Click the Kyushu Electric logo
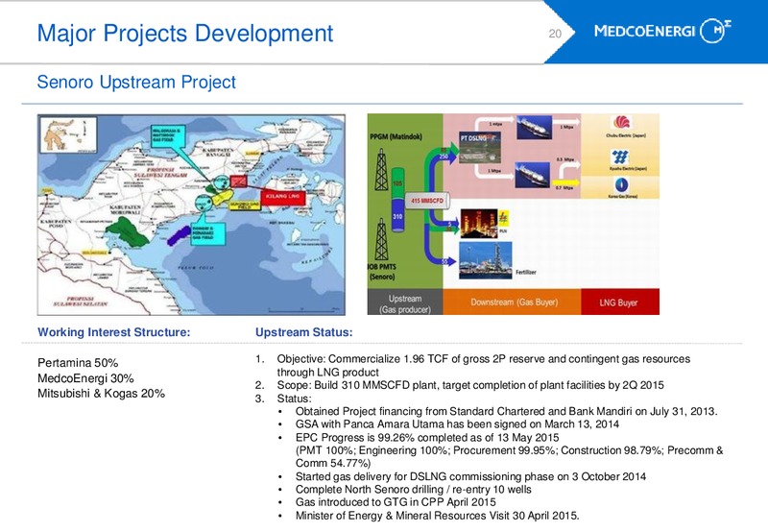Image resolution: width=768 pixels, height=532 pixels. (x=620, y=157)
